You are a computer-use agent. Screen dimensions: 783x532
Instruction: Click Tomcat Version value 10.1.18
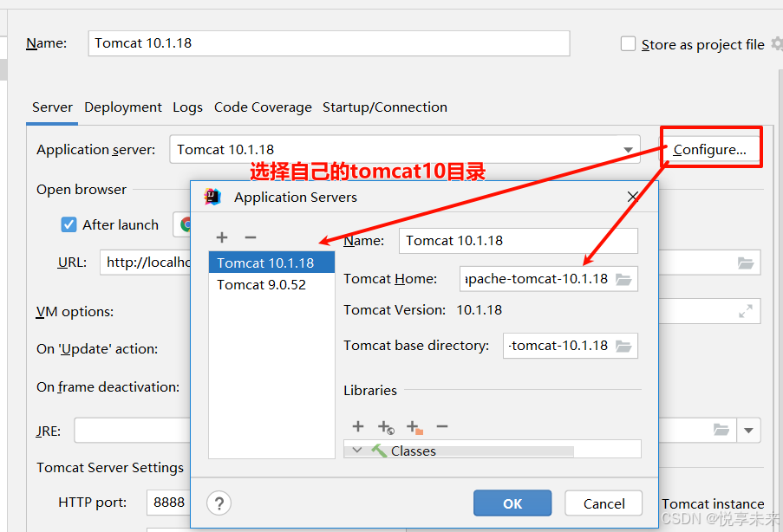point(479,310)
